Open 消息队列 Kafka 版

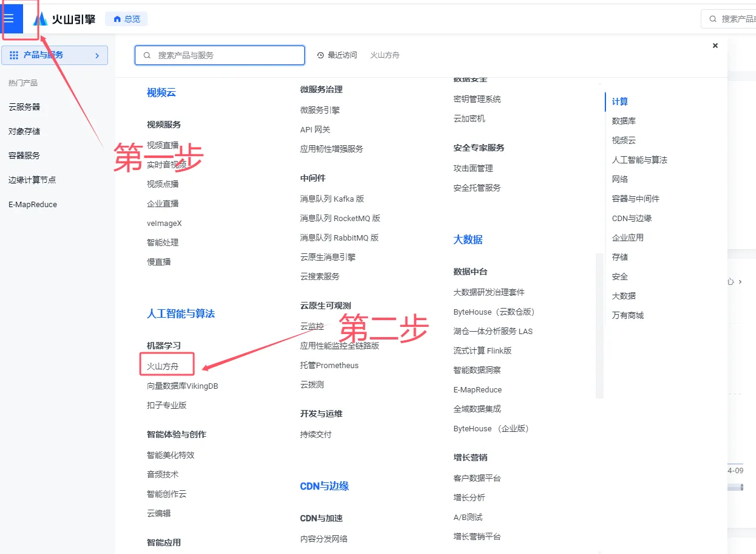[332, 199]
